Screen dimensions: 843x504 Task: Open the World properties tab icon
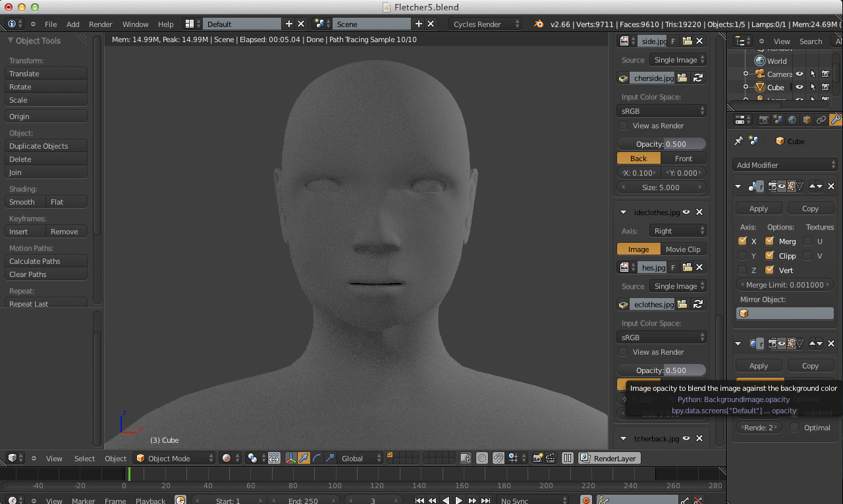792,120
